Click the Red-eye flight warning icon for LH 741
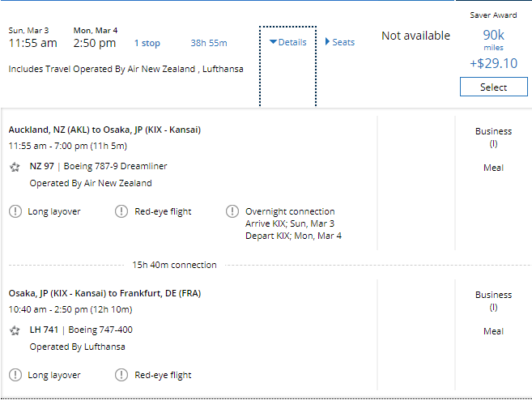Screen dimensions: 532x400 [121, 375]
